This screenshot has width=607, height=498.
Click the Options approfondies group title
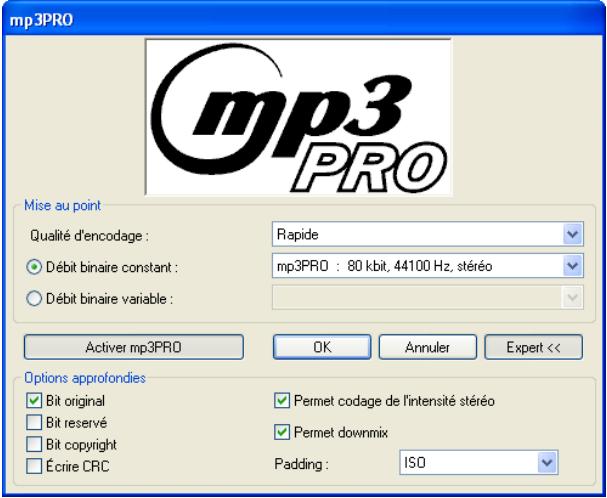click(85, 378)
